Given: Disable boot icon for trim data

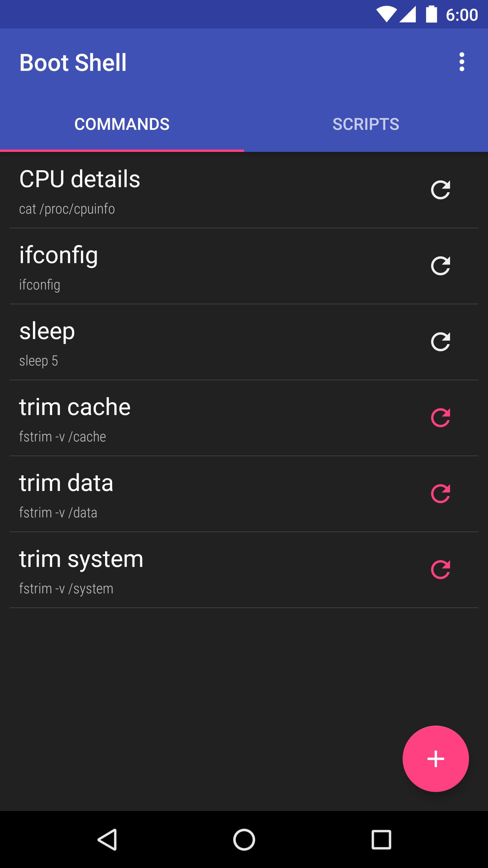Looking at the screenshot, I should point(440,494).
